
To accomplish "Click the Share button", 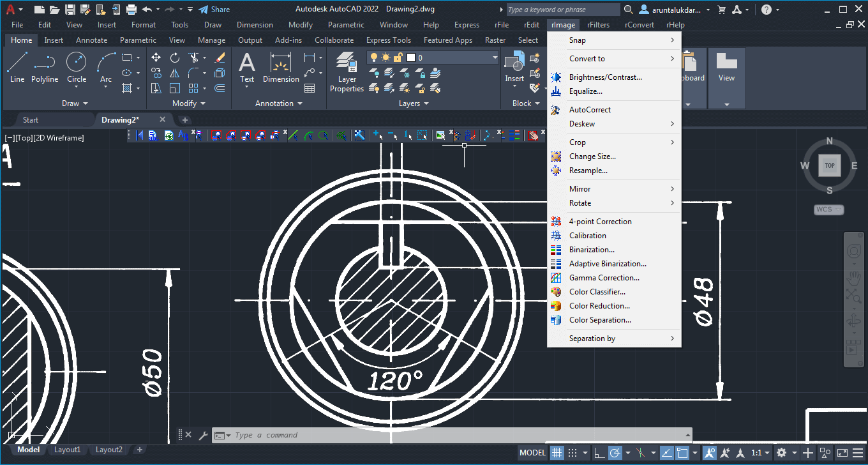I will pyautogui.click(x=214, y=10).
